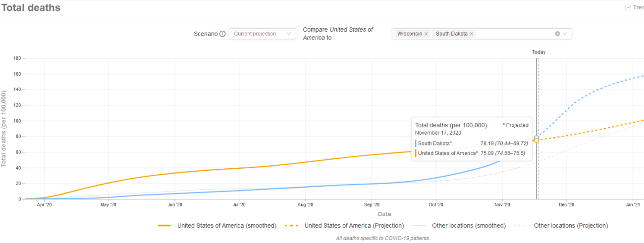Click the South Dakota location tag
The height and width of the screenshot is (243, 644).
tap(451, 34)
